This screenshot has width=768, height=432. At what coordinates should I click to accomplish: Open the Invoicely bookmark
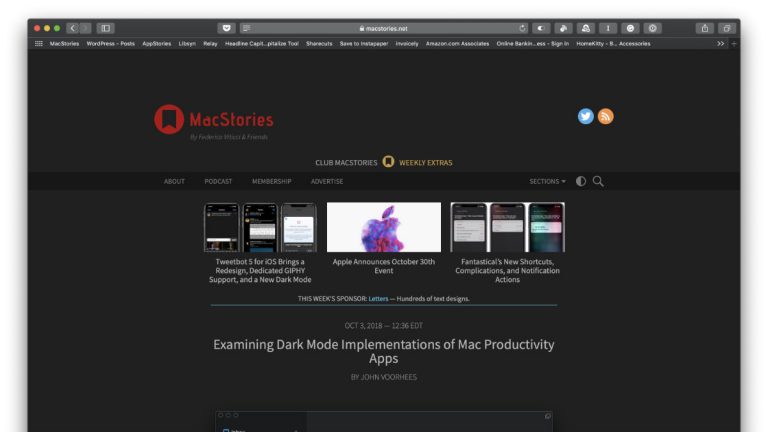tap(407, 44)
